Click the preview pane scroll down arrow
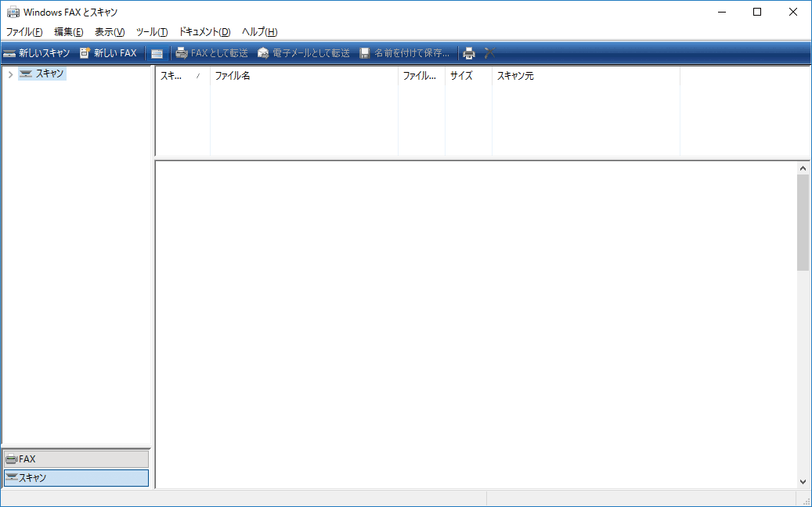 pyautogui.click(x=803, y=482)
